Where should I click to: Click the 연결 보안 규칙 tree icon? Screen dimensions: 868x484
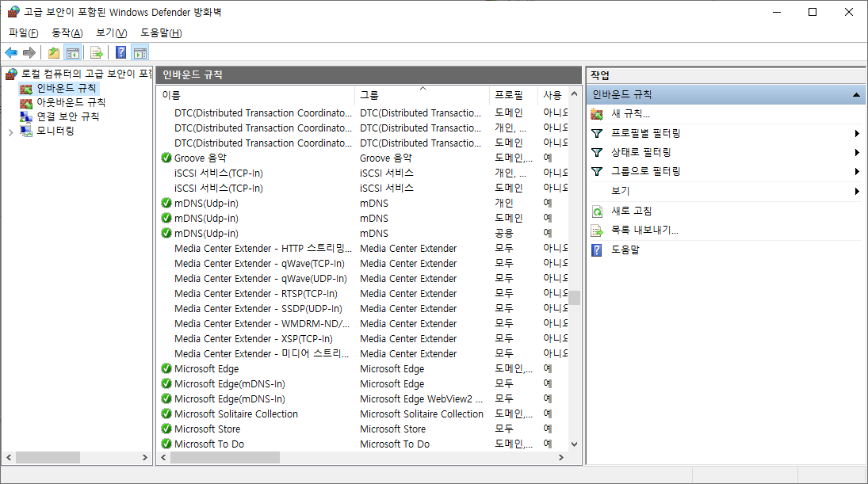point(26,116)
